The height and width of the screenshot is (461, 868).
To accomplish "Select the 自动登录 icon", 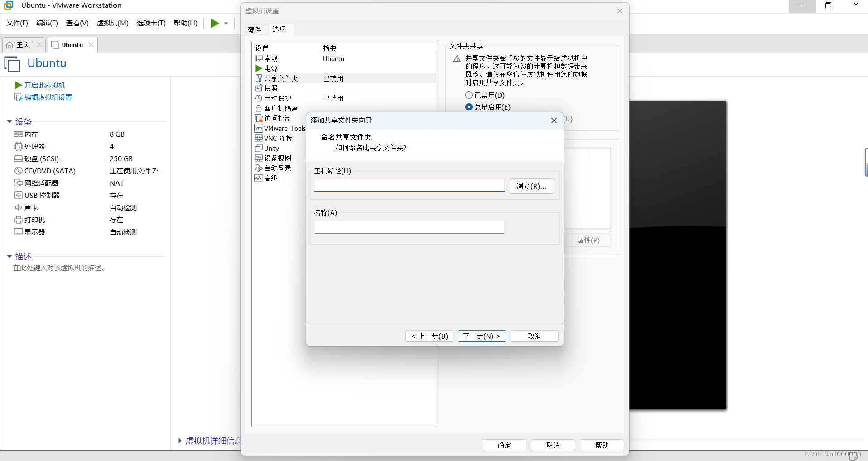I will (x=259, y=168).
